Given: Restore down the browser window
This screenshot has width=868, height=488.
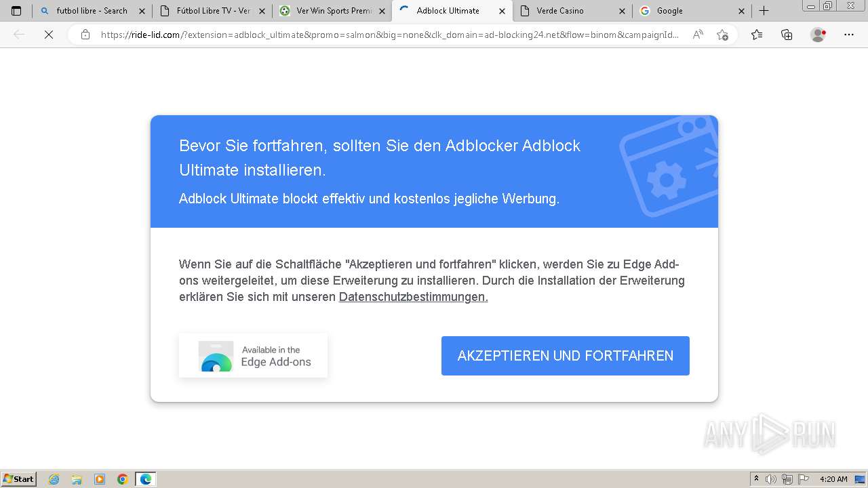Looking at the screenshot, I should click(x=827, y=5).
